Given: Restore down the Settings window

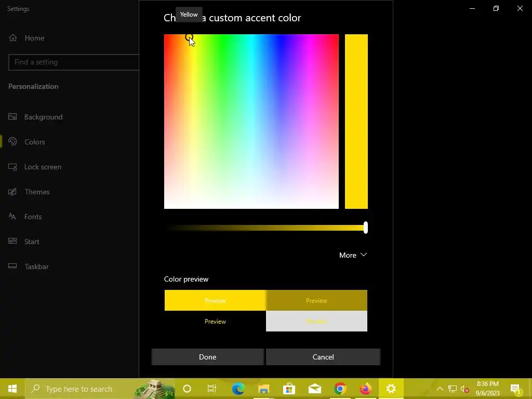Looking at the screenshot, I should click(496, 8).
